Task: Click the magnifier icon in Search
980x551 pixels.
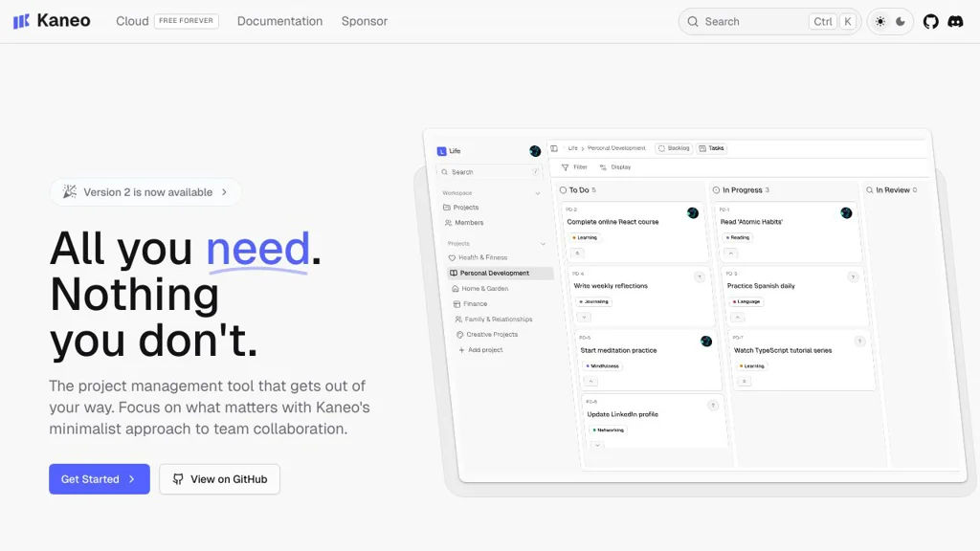Action: pos(693,22)
